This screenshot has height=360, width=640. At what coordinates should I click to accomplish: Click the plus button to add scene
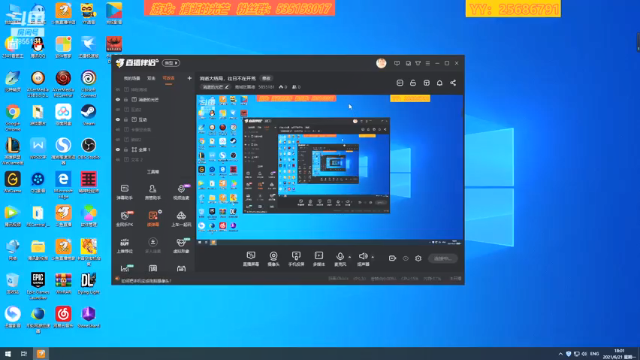point(189,78)
